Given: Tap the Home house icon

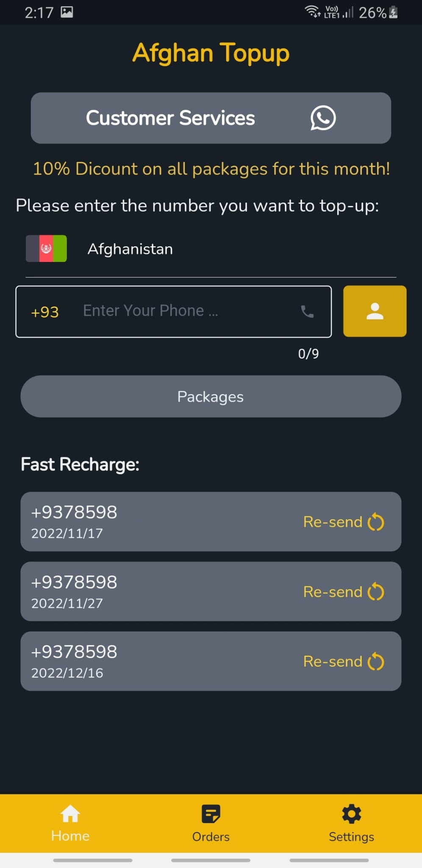Looking at the screenshot, I should pyautogui.click(x=70, y=813).
